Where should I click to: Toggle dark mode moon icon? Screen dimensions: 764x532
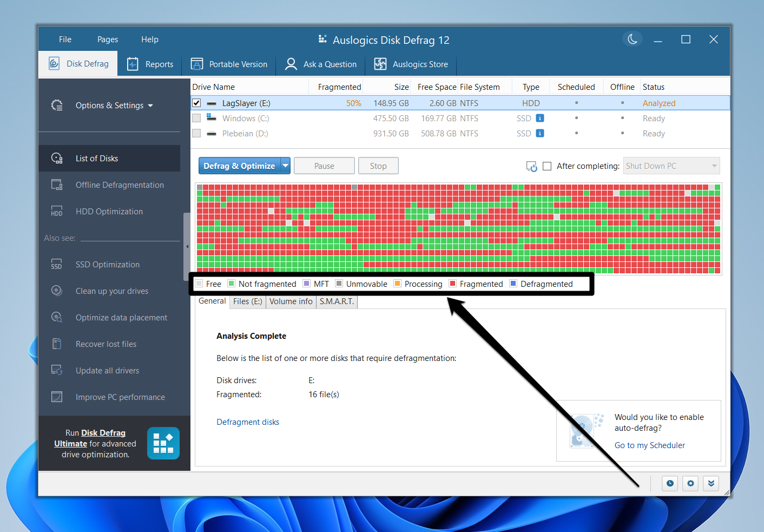click(632, 39)
